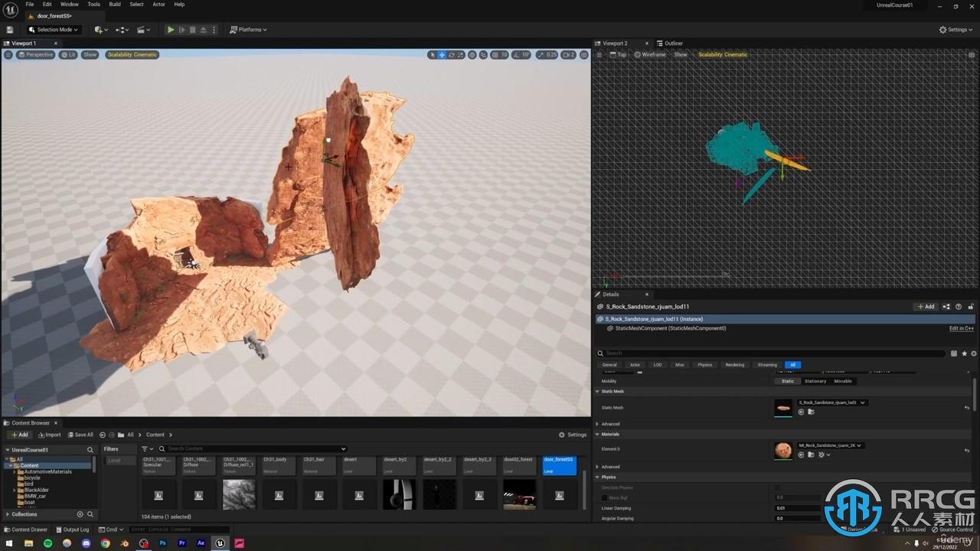Click Wireframe view mode in Viewport 2

(650, 54)
